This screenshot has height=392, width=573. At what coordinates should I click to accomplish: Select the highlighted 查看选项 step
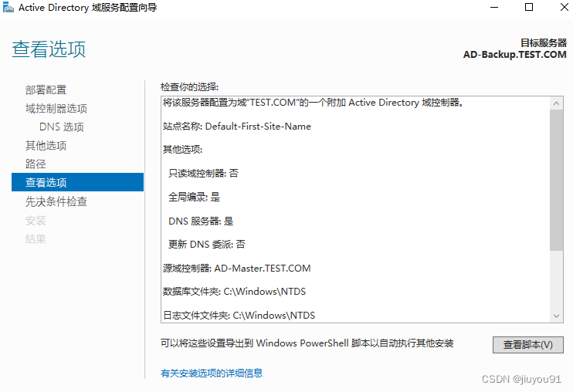coord(77,182)
